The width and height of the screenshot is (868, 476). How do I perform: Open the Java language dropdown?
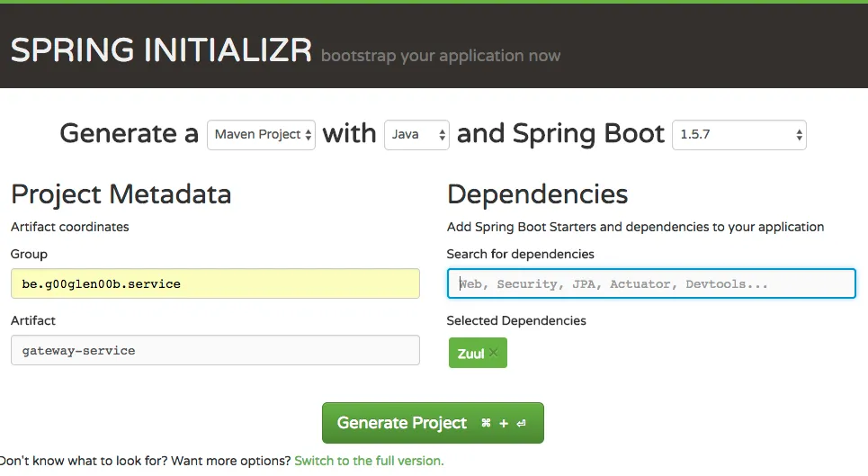[416, 134]
